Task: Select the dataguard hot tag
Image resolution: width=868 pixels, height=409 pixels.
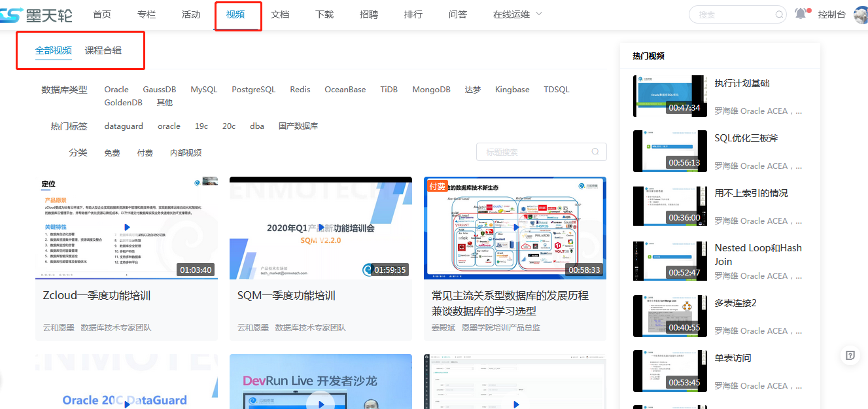Action: tap(124, 126)
